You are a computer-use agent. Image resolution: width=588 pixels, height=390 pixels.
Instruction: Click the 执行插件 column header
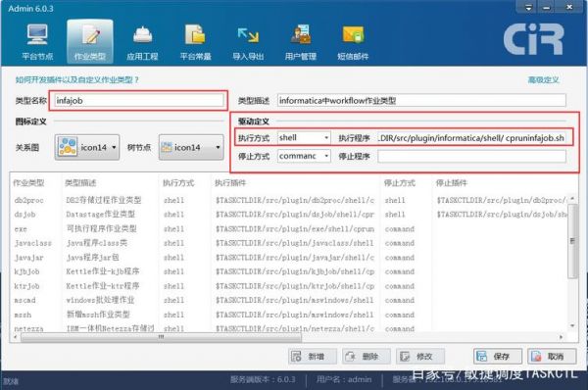click(x=230, y=183)
